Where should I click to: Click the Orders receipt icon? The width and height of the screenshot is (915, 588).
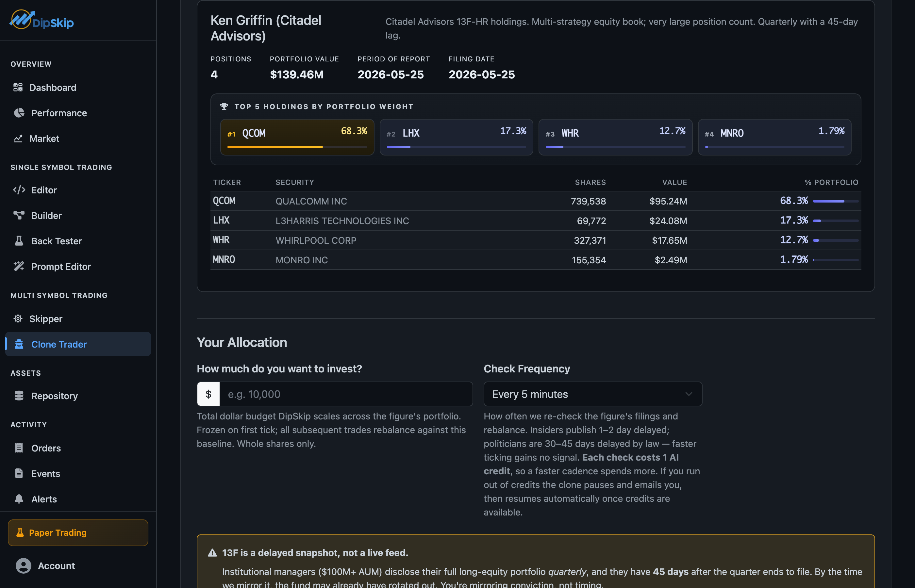[19, 448]
